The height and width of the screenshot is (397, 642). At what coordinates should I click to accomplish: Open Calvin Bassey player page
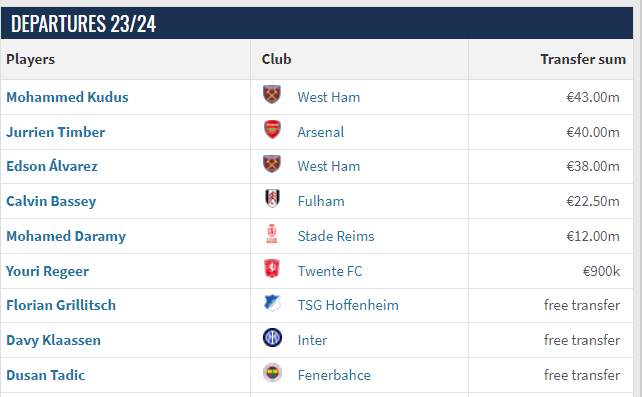coord(51,201)
